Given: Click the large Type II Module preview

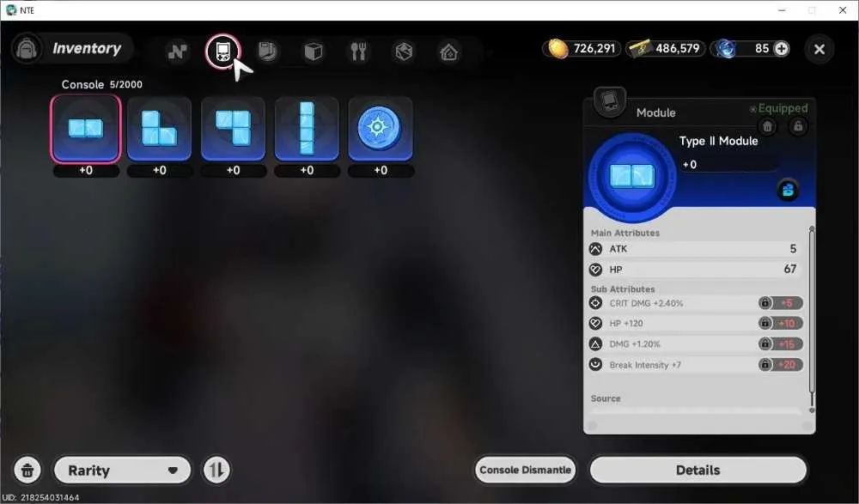Looking at the screenshot, I should [x=631, y=177].
